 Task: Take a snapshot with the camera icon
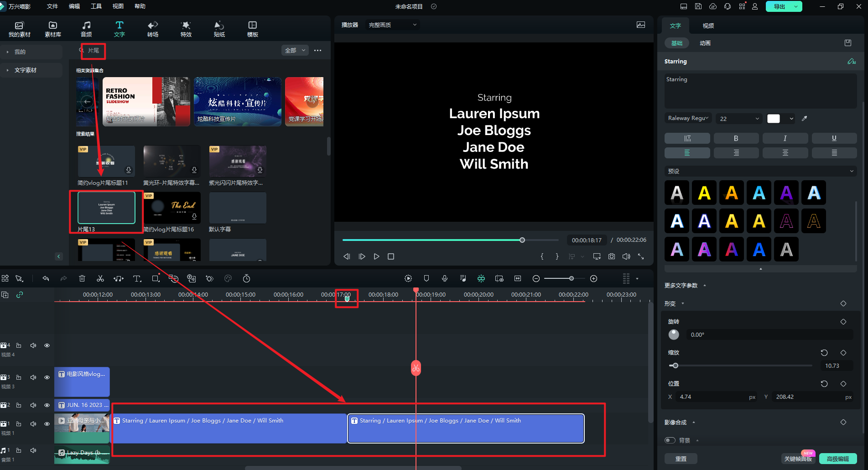pos(611,256)
